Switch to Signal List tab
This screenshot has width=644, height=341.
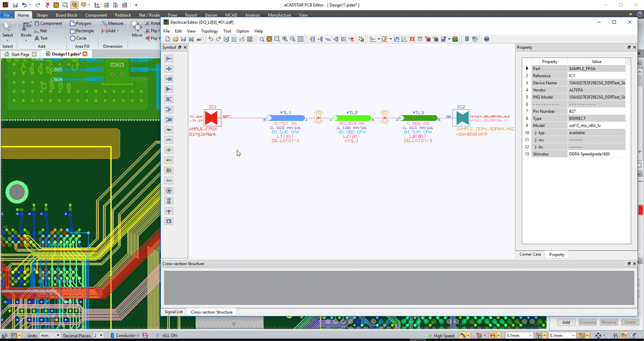tap(174, 312)
